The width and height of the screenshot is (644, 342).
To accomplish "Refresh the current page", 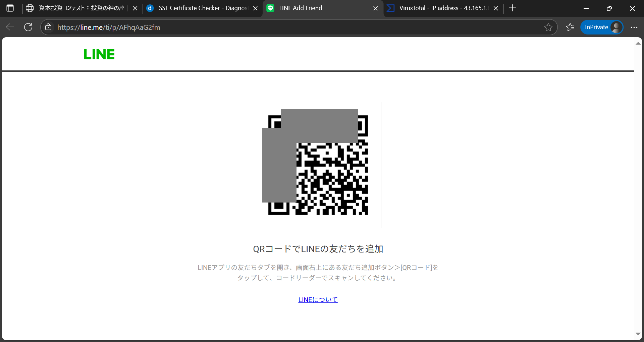I will (28, 27).
